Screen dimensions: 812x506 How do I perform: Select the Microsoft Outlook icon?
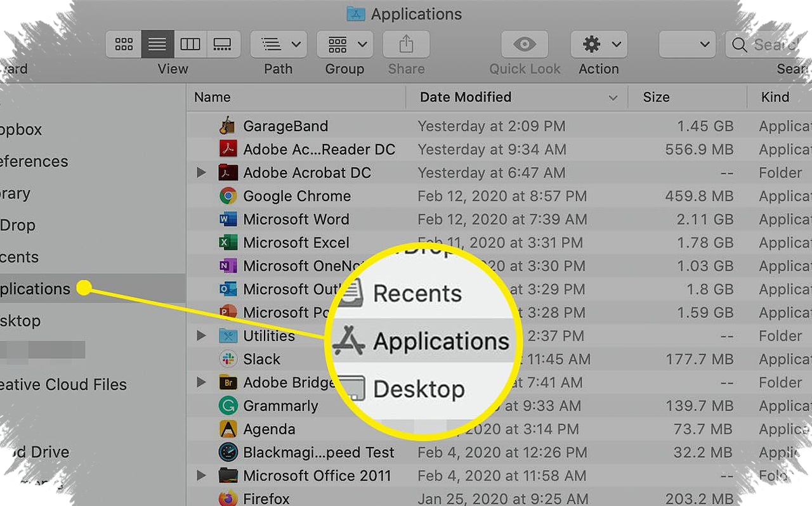228,289
